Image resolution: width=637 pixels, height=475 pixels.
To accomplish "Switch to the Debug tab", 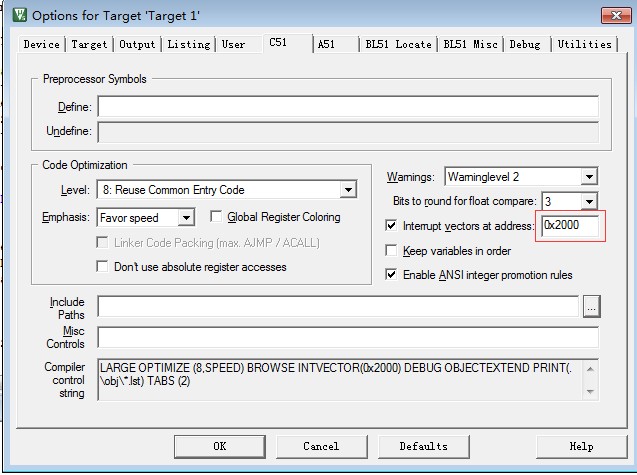I will pyautogui.click(x=525, y=44).
